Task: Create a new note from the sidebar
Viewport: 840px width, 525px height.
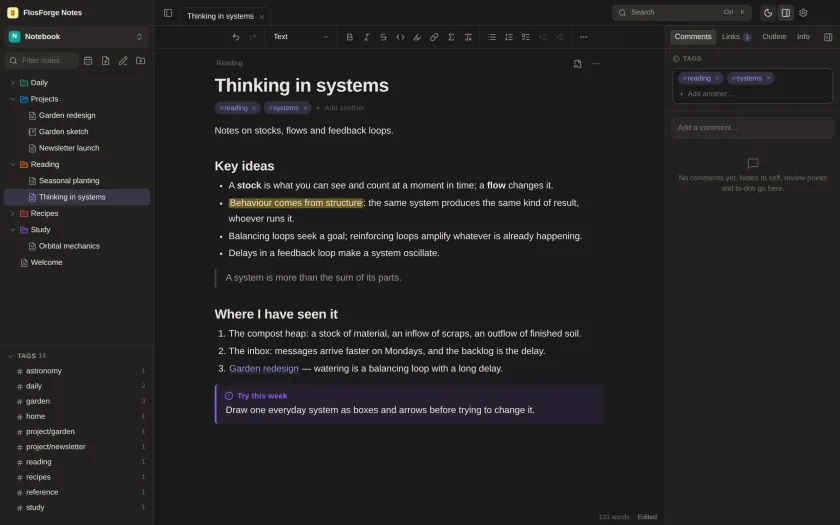Action: point(106,61)
